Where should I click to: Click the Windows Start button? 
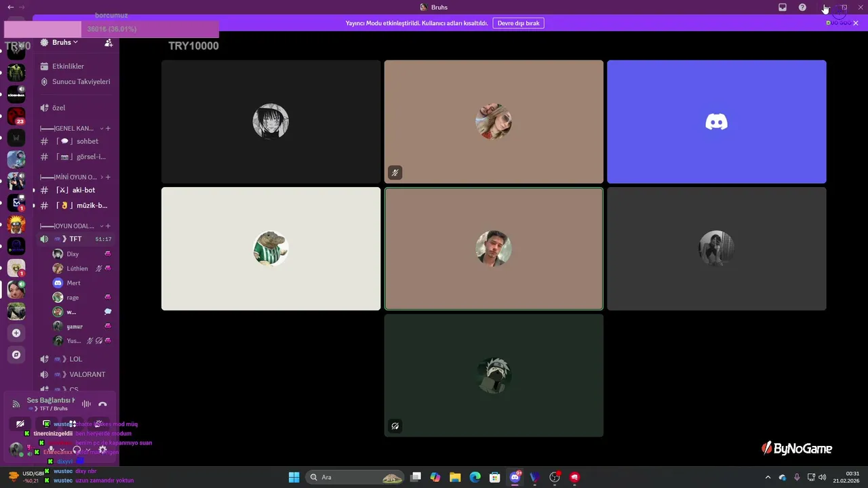[x=294, y=477]
